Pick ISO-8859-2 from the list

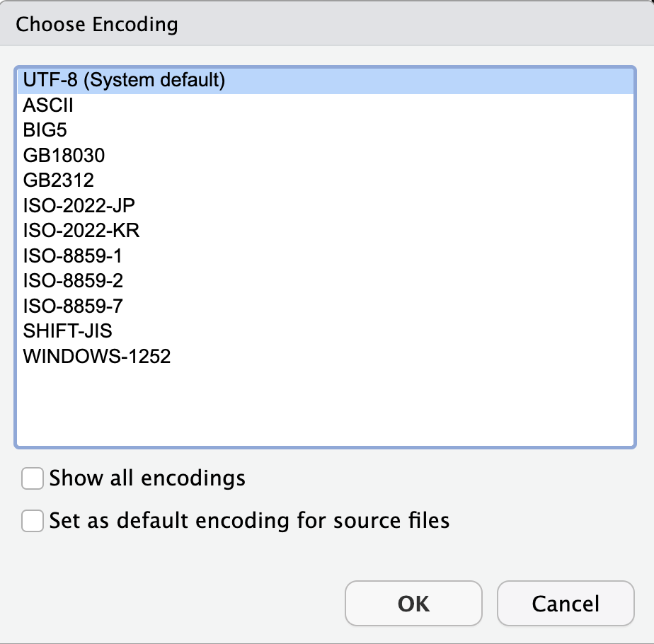point(326,281)
